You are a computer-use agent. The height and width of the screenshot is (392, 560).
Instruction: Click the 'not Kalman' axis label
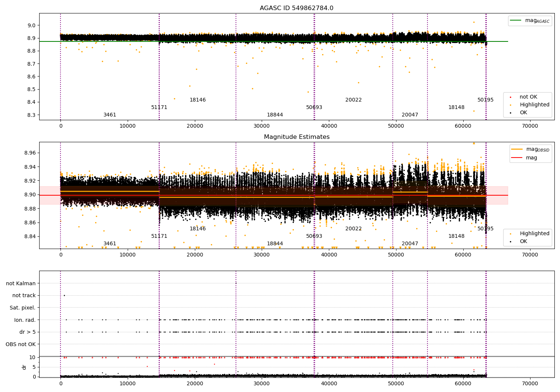(x=21, y=283)
